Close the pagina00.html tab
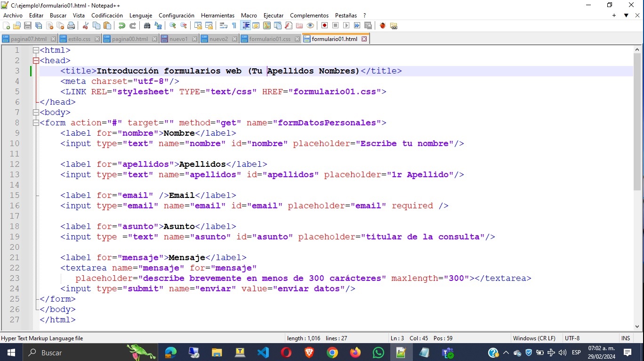Image resolution: width=644 pixels, height=361 pixels. point(154,39)
